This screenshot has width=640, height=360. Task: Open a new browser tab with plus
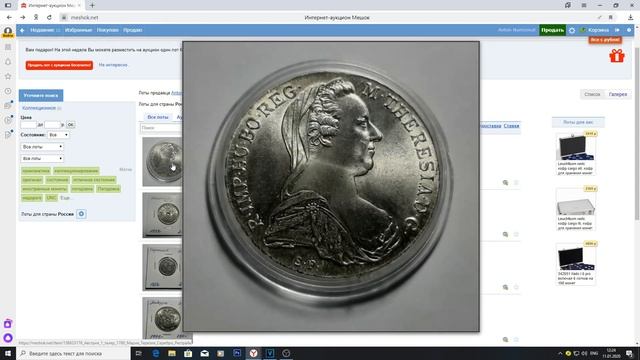[x=92, y=5]
